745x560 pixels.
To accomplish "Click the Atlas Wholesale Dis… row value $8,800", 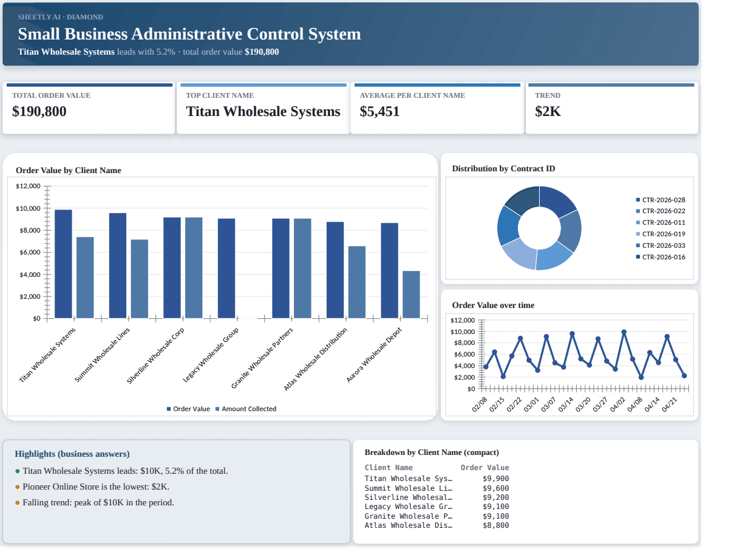I will (x=496, y=525).
